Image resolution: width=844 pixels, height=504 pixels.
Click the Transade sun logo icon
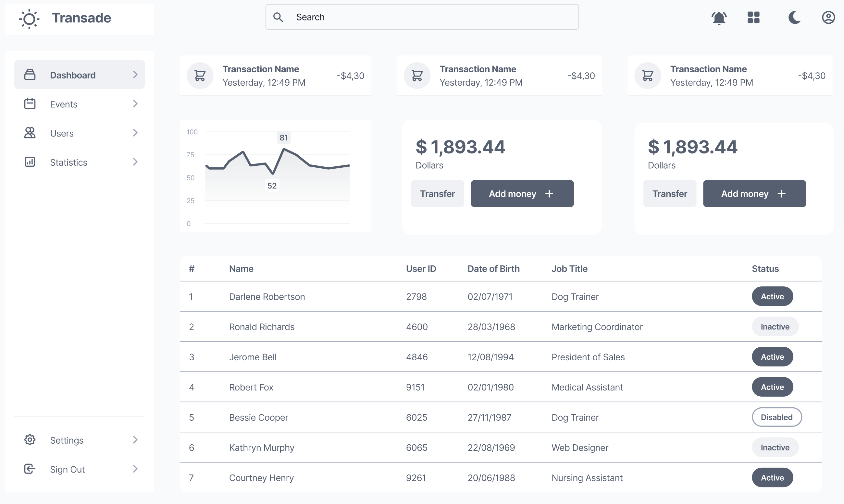(x=29, y=19)
